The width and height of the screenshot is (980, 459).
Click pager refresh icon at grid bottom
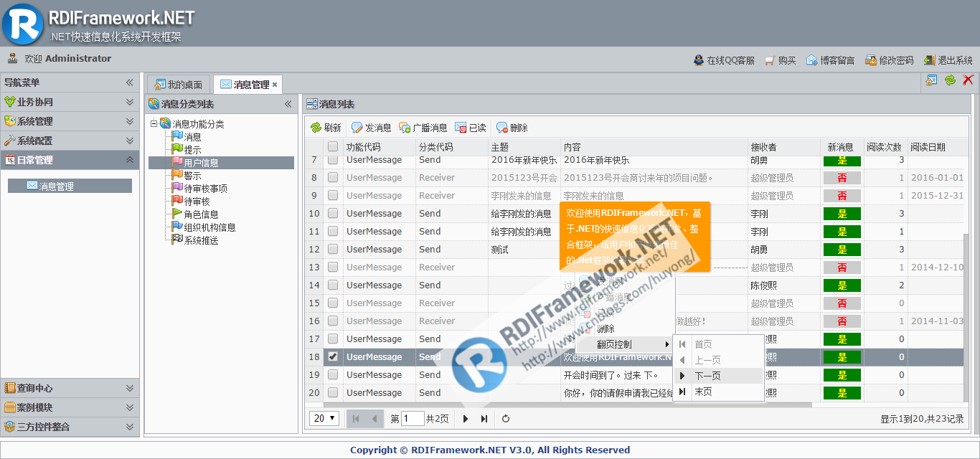[x=506, y=419]
